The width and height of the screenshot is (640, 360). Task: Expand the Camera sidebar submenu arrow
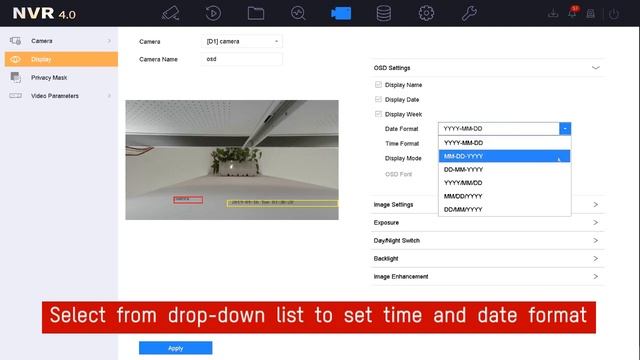pos(109,41)
